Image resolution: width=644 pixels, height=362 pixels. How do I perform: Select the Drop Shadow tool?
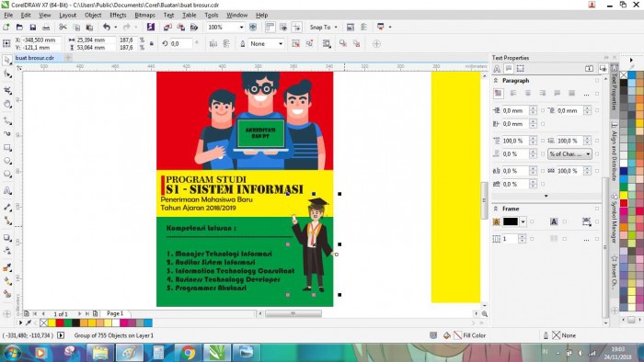pos(7,237)
